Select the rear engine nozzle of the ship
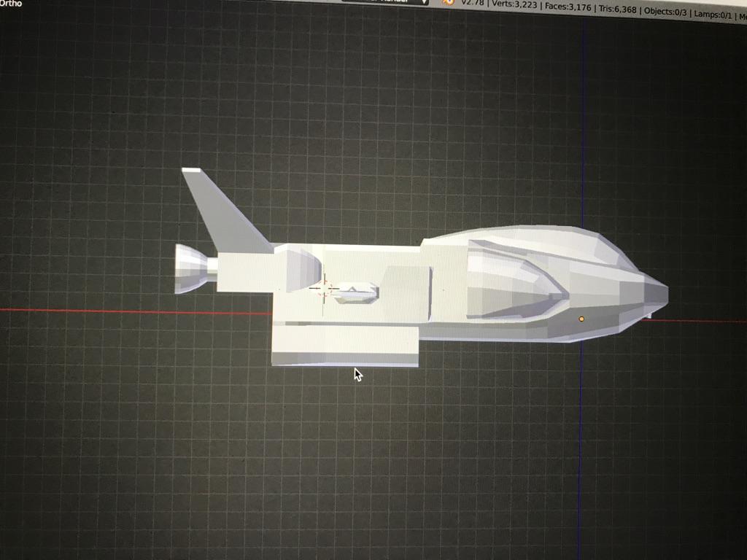 [x=192, y=268]
